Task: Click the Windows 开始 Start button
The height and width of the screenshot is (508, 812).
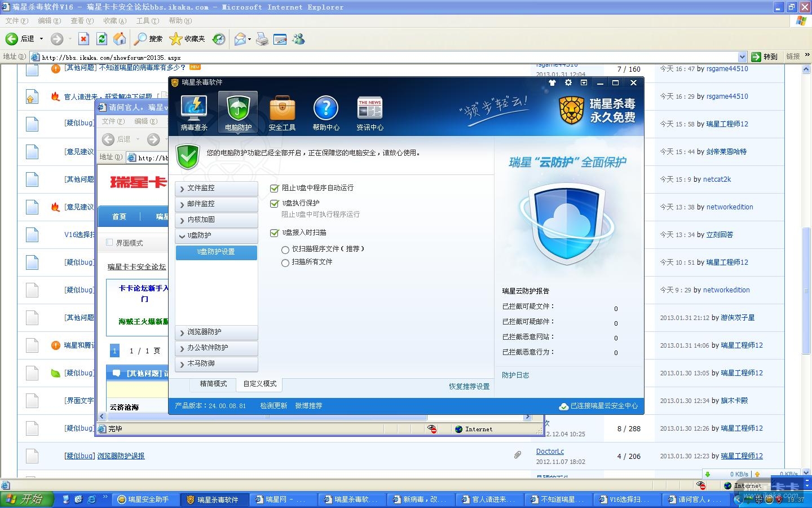Action: [x=27, y=500]
